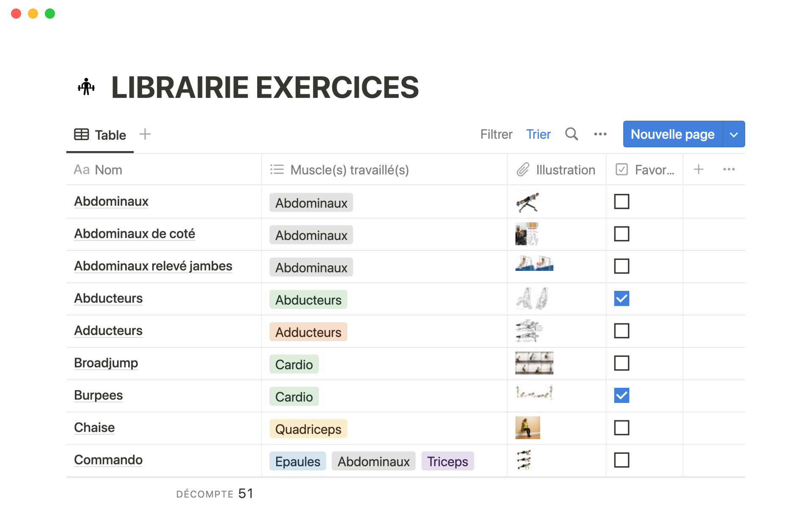Open the Favori column header menu
This screenshot has height=508, width=812.
[645, 170]
